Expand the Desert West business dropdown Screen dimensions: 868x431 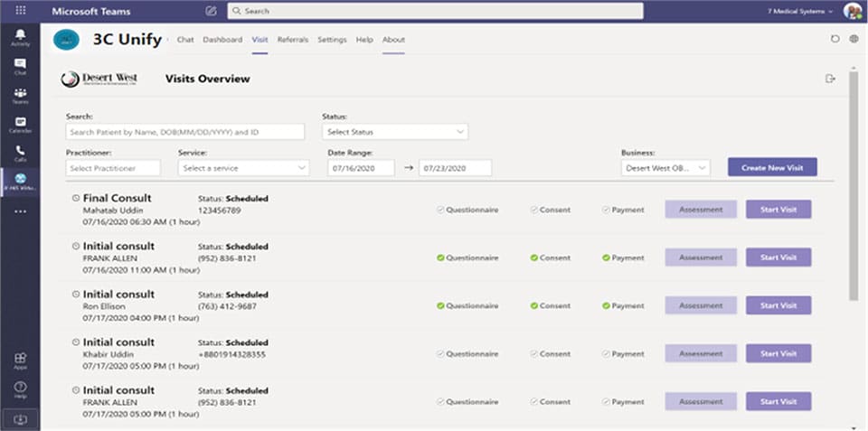tap(665, 168)
